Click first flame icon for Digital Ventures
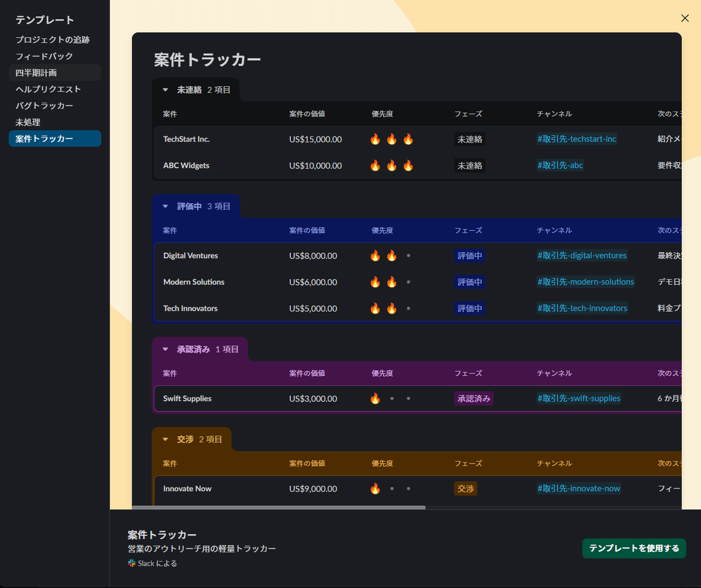 pos(375,255)
